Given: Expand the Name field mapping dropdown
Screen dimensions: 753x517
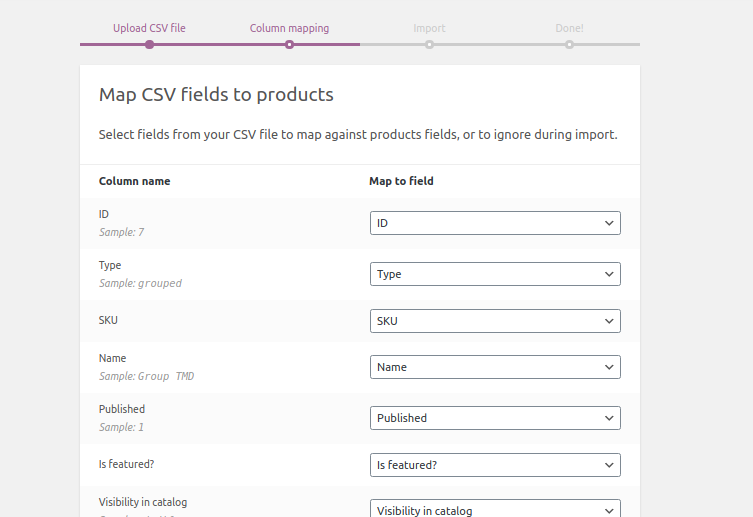Looking at the screenshot, I should coord(495,367).
